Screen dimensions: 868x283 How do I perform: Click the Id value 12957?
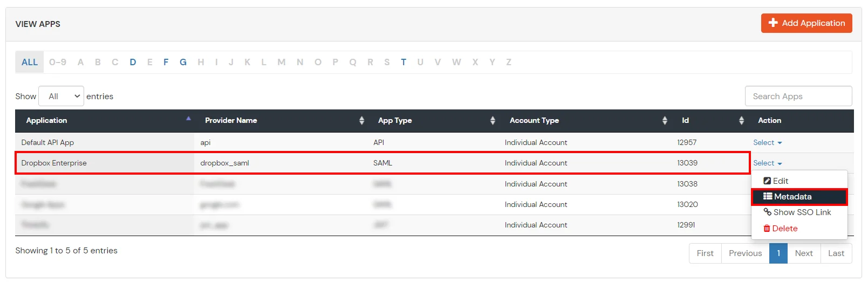click(687, 142)
